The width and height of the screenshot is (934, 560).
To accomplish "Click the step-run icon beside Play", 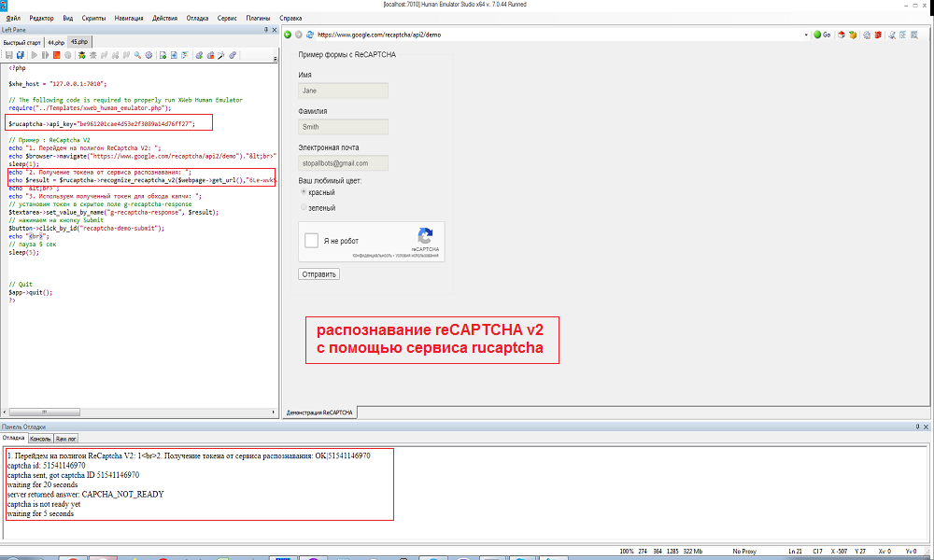I will pyautogui.click(x=45, y=55).
